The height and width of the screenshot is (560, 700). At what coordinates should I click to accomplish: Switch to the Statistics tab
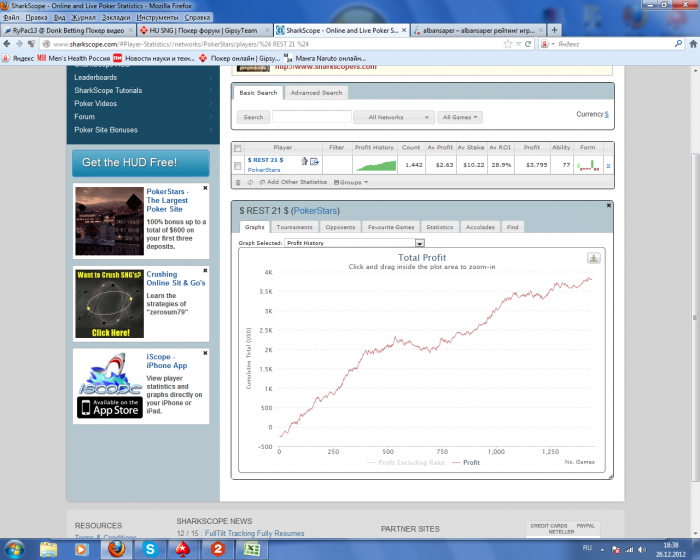[x=440, y=227]
